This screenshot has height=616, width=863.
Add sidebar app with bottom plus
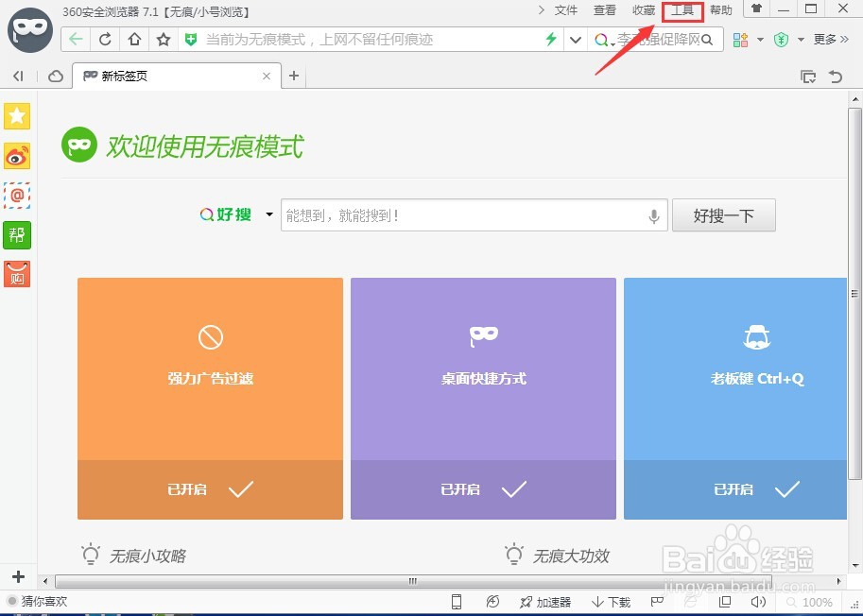(x=18, y=576)
